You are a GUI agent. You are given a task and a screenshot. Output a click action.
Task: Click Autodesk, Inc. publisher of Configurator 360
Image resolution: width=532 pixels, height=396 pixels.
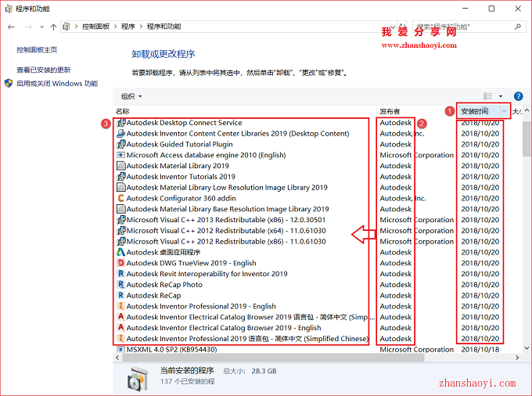403,198
